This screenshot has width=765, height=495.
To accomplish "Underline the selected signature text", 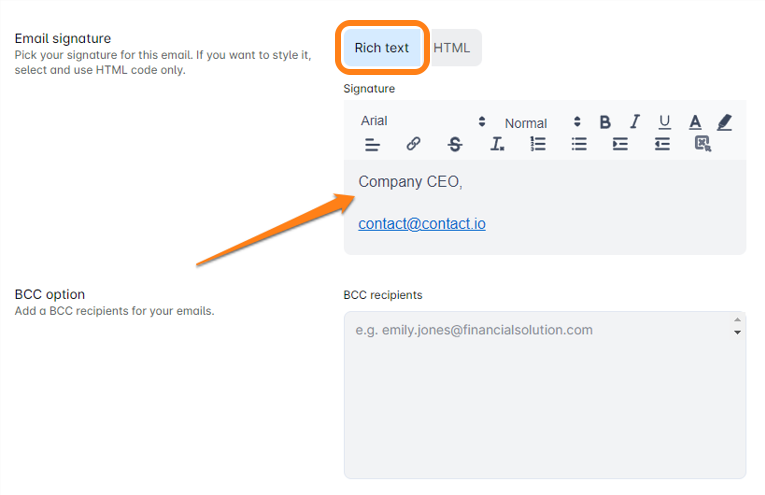I will pos(664,122).
